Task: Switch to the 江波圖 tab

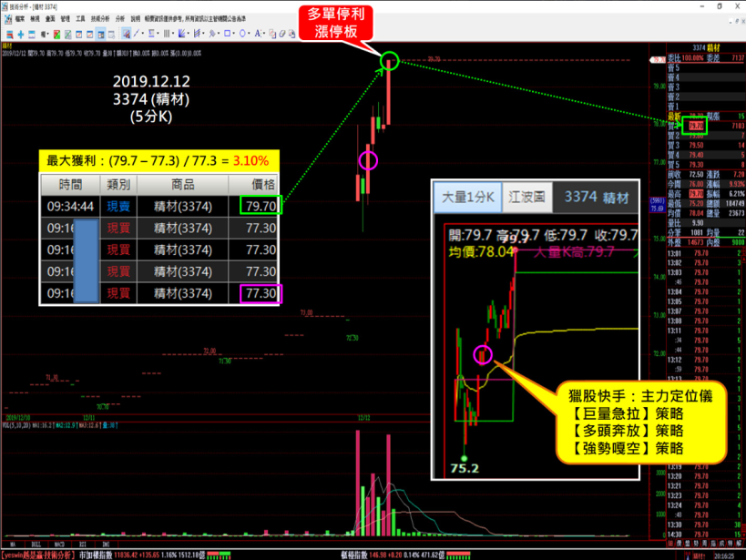Action: pos(526,197)
